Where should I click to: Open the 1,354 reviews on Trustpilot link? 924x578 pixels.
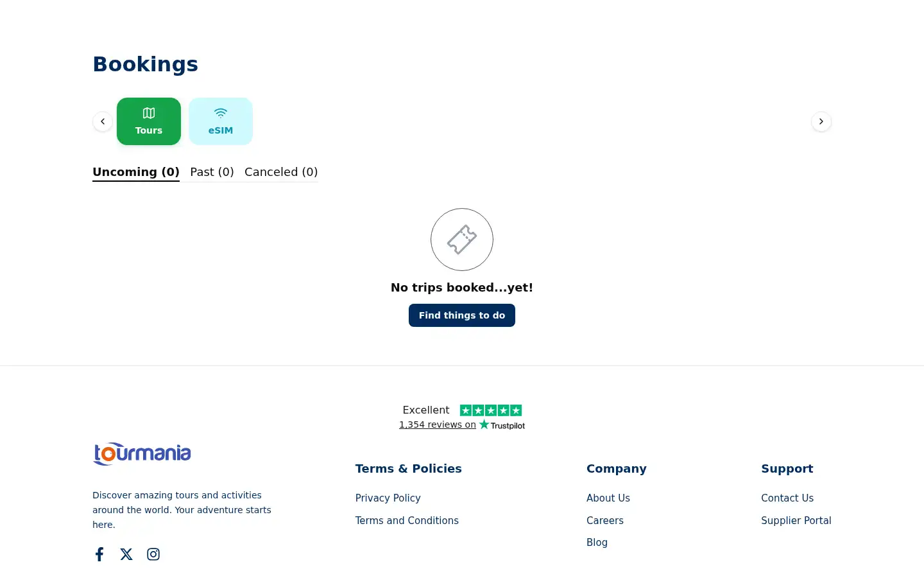(x=462, y=425)
